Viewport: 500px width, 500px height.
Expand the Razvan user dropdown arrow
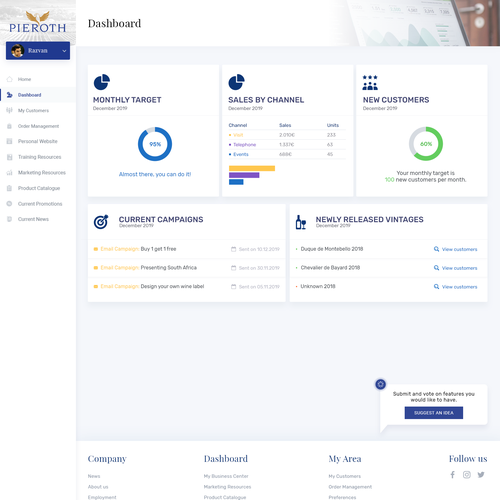[x=64, y=51]
